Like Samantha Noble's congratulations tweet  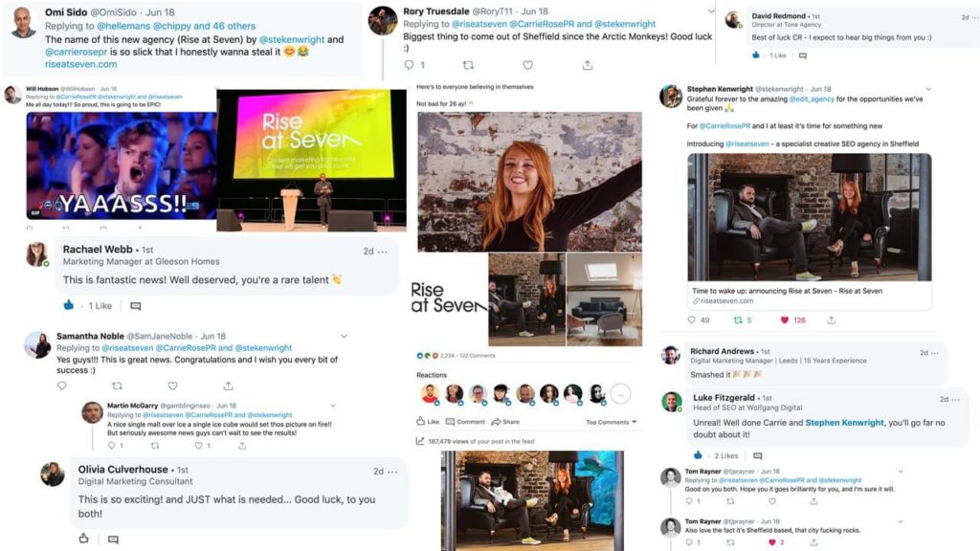(x=172, y=386)
